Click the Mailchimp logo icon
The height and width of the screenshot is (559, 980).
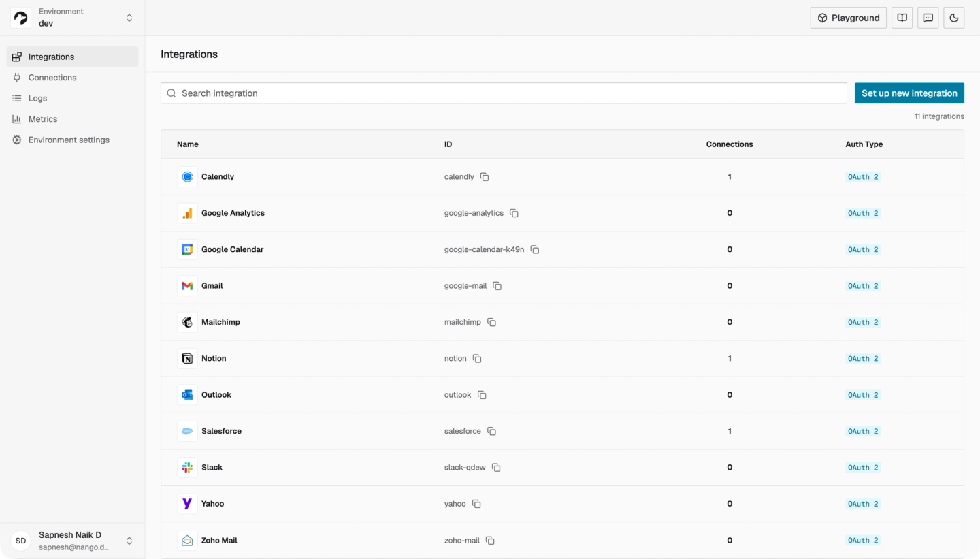(187, 322)
